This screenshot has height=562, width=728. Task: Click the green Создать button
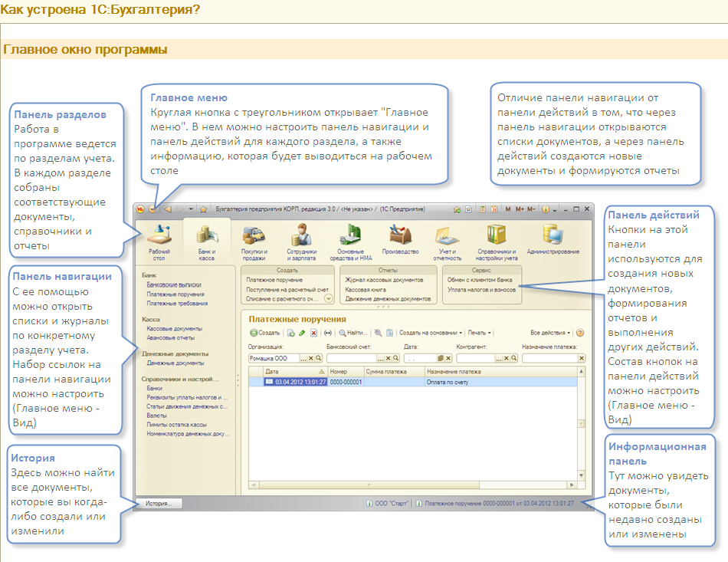pyautogui.click(x=265, y=333)
